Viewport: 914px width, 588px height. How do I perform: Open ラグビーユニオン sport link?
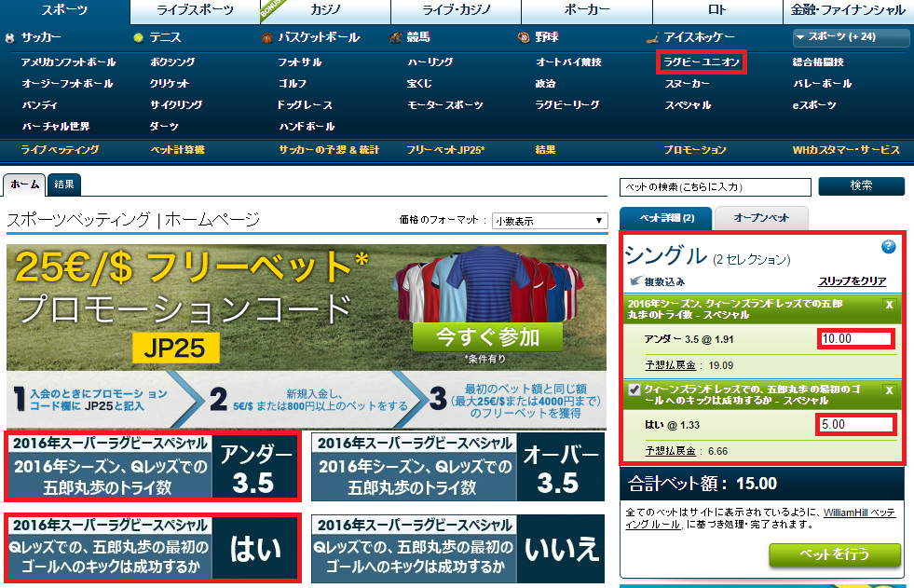point(702,62)
